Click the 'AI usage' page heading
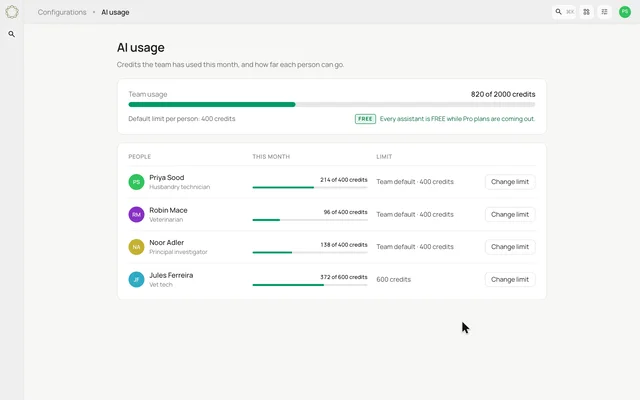Screen dimensions: 640x400 [x=141, y=48]
